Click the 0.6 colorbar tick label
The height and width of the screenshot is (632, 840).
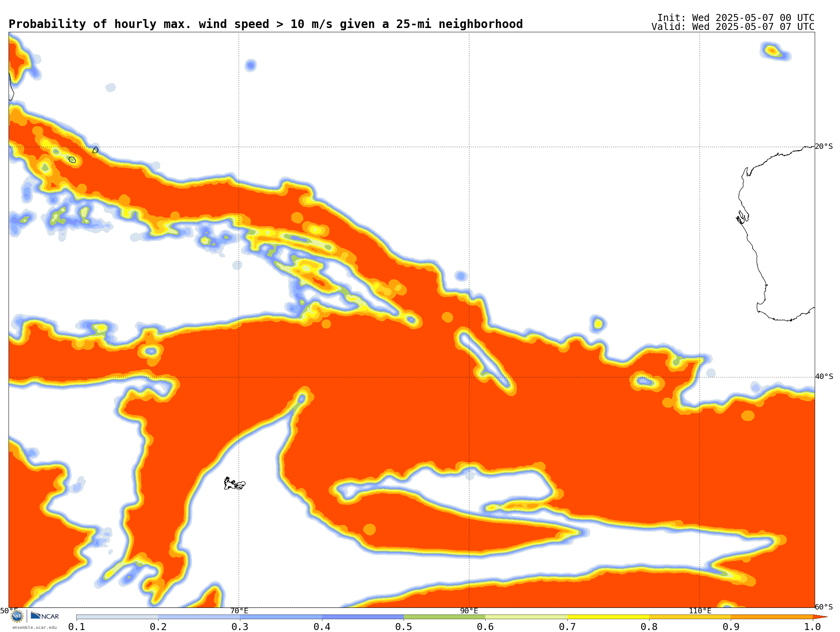point(485,627)
